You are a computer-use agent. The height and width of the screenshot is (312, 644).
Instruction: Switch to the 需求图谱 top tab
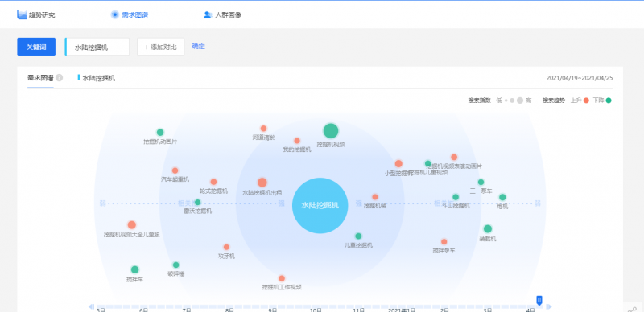click(x=130, y=15)
